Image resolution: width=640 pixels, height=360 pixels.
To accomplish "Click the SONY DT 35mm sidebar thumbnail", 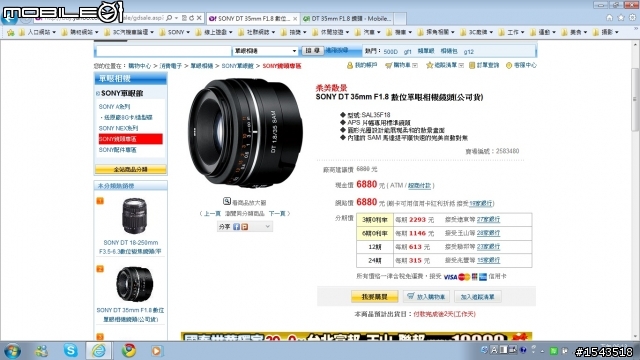I will pos(134,284).
